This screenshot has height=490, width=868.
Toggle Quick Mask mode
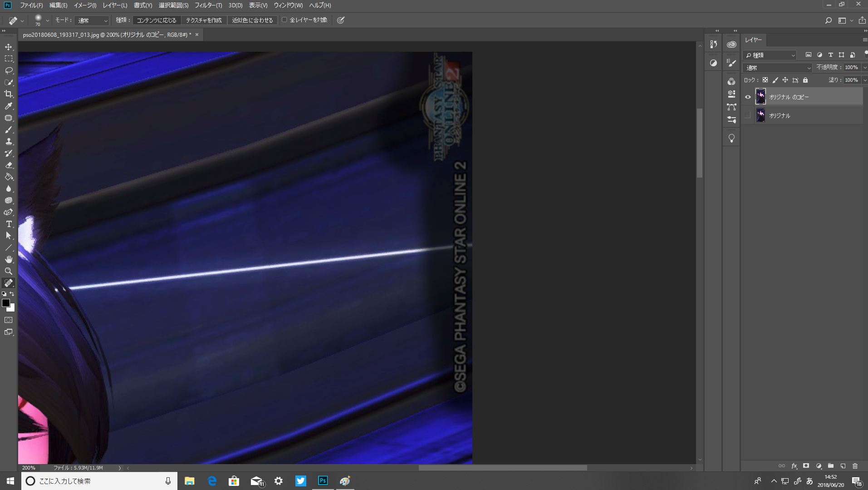click(9, 320)
